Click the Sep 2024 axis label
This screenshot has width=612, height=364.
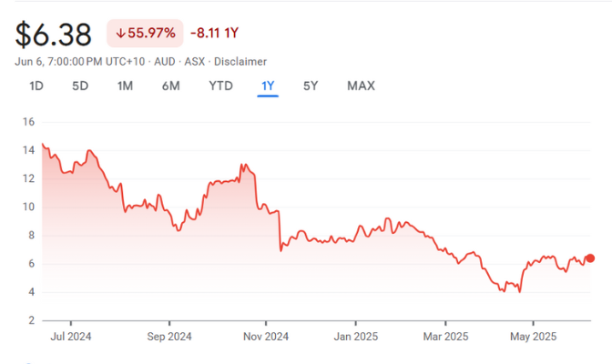click(168, 333)
